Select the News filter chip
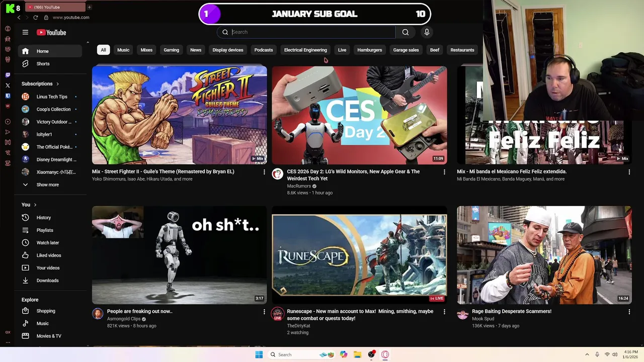 tap(196, 50)
